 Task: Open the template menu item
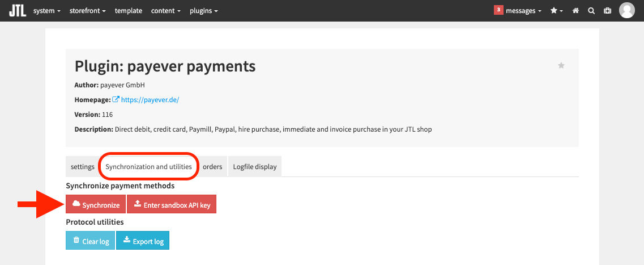(x=129, y=11)
